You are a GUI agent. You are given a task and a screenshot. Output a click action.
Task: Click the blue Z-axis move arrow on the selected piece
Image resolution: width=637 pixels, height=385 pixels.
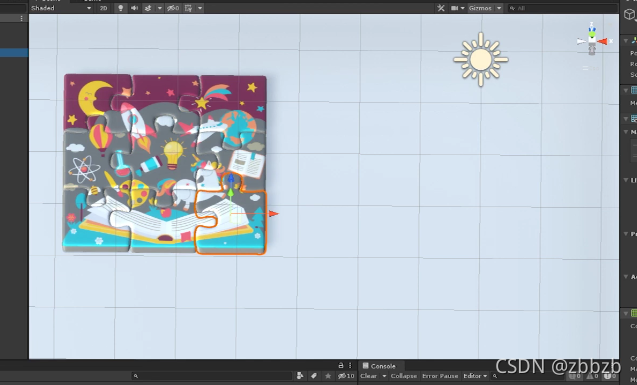231,178
